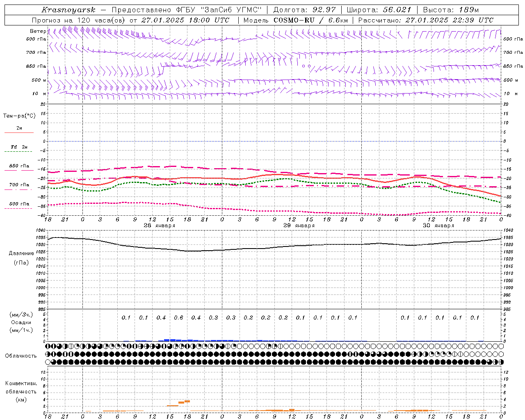Click the forecast start time 27.01.2025 18:00 UTC
Viewport: 525px width, 420px height.
(x=185, y=20)
